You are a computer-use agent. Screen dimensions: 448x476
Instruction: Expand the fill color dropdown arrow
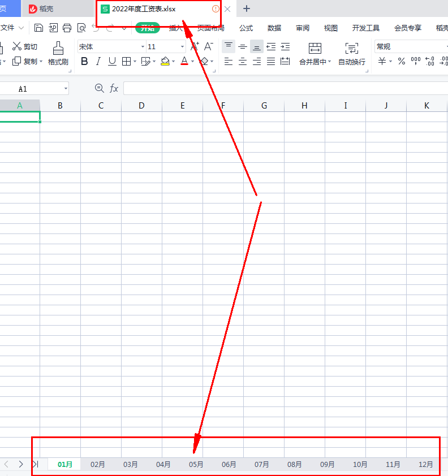pyautogui.click(x=174, y=62)
